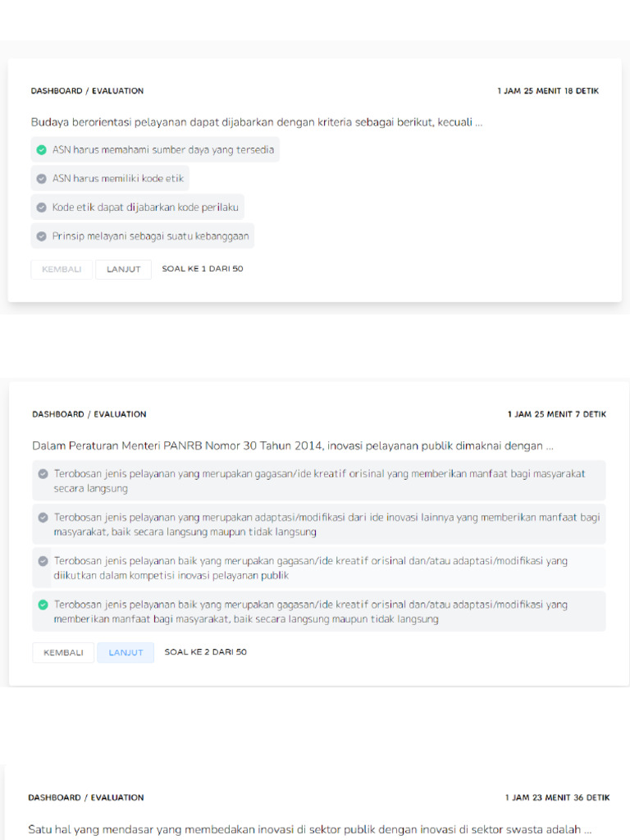This screenshot has height=840, width=630.
Task: Click the '1 JAM 25 MENIT 18 DETIK' timer
Action: click(547, 91)
